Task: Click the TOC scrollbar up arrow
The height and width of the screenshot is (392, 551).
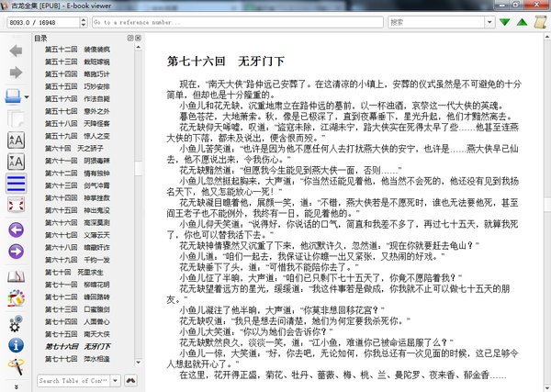Action: point(138,47)
